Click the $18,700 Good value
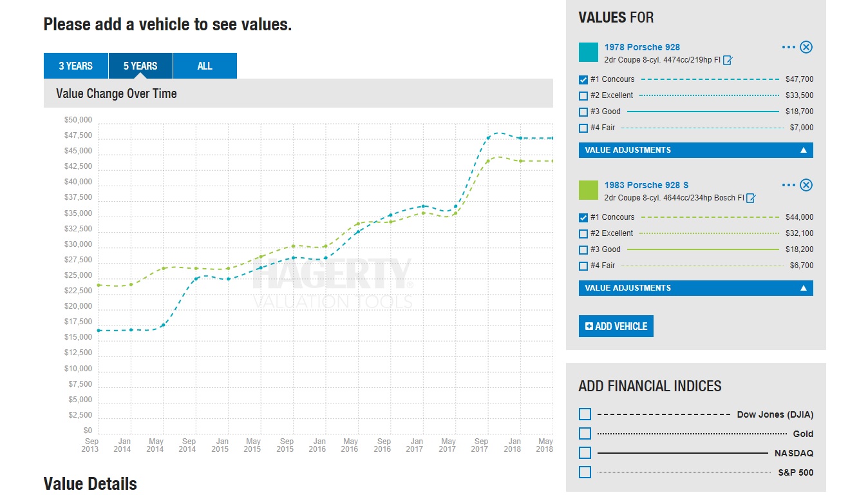The height and width of the screenshot is (495, 868). pos(799,112)
